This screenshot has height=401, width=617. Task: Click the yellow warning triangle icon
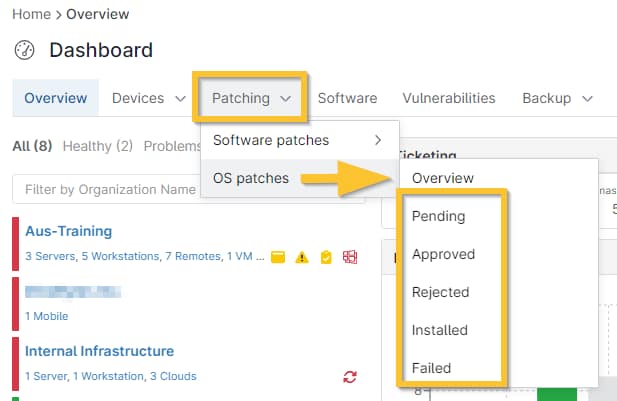coord(303,257)
